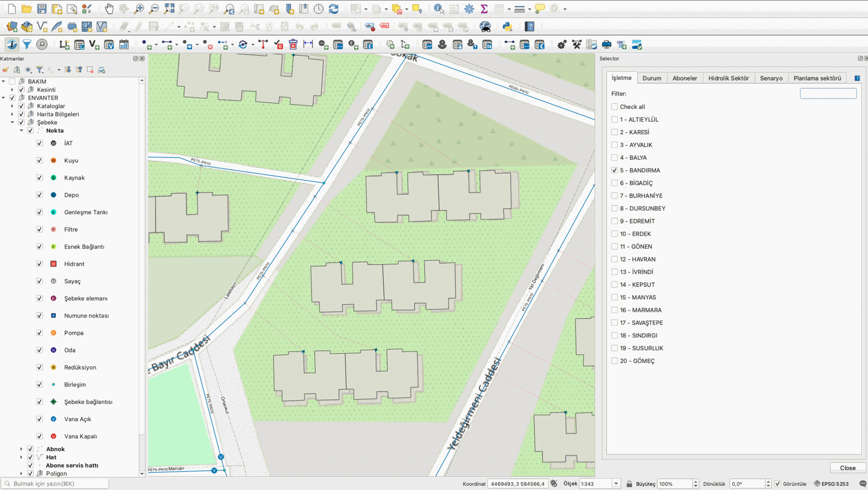Click the calendar icon in plugin toolbar
This screenshot has width=868, height=490.
(x=124, y=44)
